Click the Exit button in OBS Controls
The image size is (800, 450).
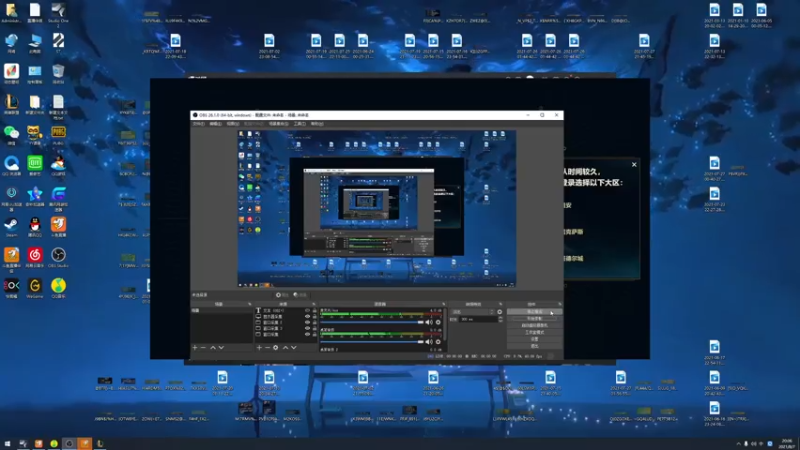click(x=534, y=346)
